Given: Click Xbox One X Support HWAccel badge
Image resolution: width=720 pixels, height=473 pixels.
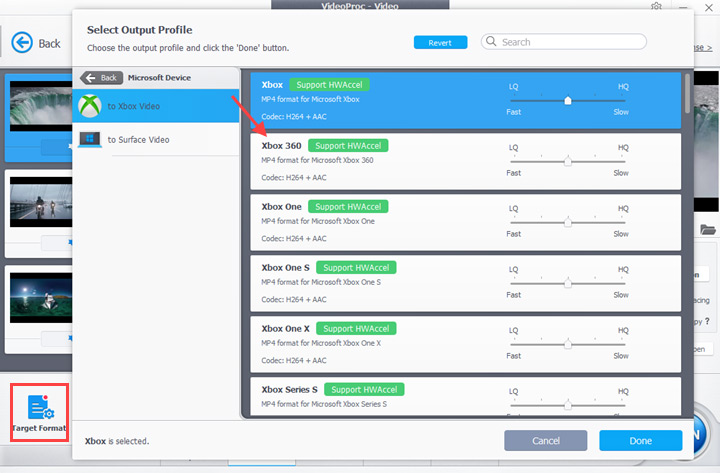Looking at the screenshot, I should (356, 328).
